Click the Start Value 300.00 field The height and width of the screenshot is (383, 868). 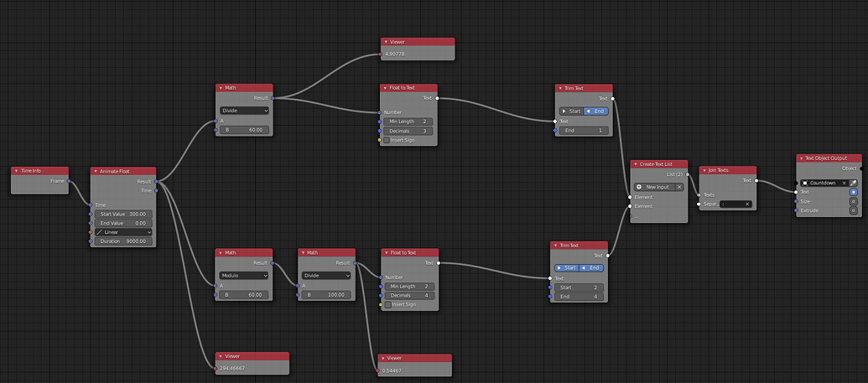[123, 215]
